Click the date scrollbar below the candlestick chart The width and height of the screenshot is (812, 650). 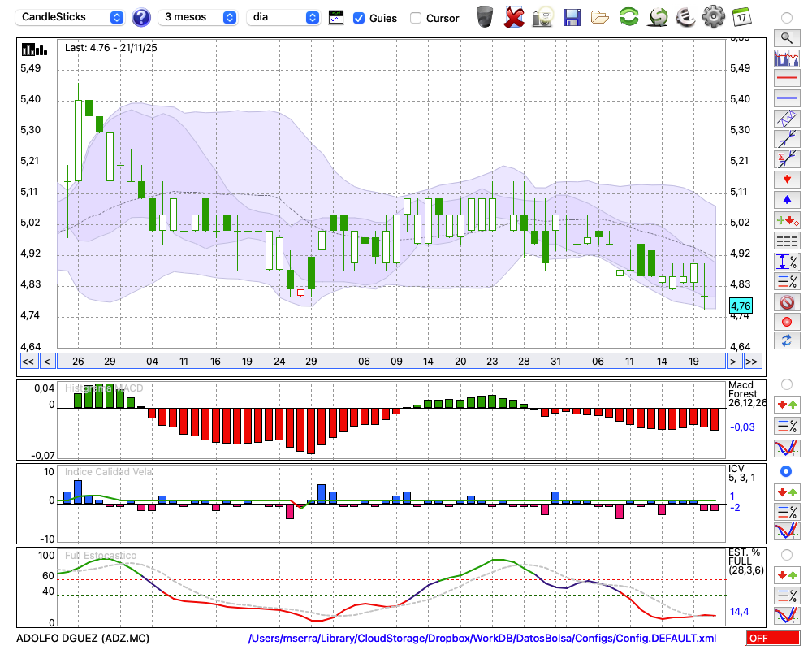(x=390, y=362)
